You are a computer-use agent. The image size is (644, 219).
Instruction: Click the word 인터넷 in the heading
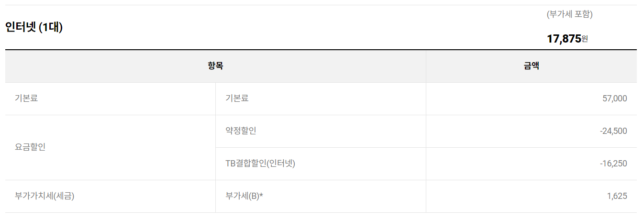21,27
